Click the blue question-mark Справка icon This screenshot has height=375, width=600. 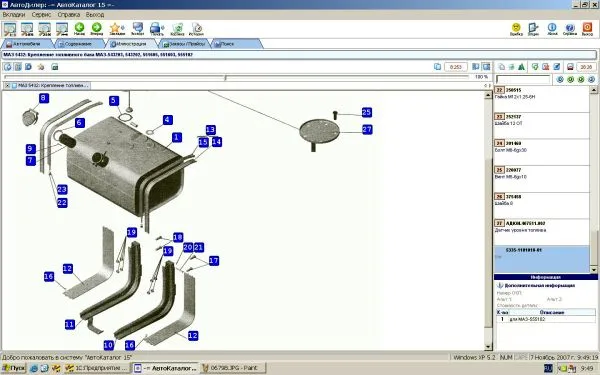click(570, 29)
